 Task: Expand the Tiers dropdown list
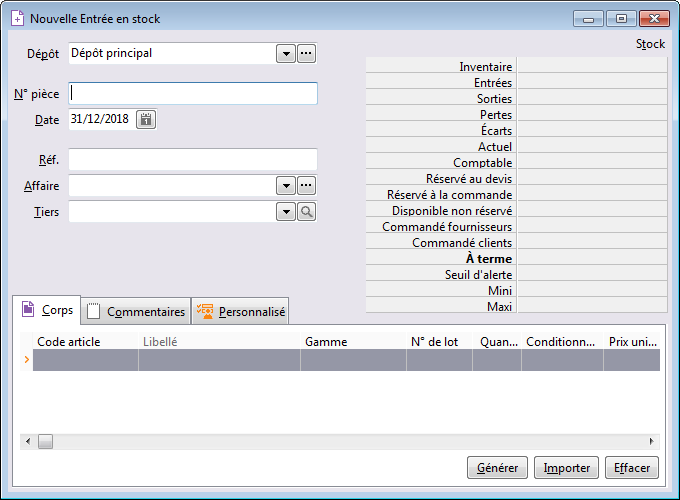click(x=286, y=212)
